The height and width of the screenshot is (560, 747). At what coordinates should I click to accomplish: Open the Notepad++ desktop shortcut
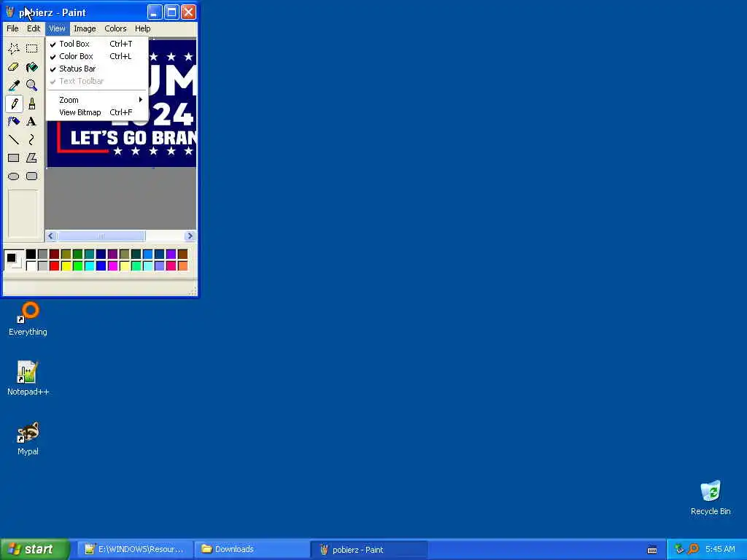(x=28, y=378)
